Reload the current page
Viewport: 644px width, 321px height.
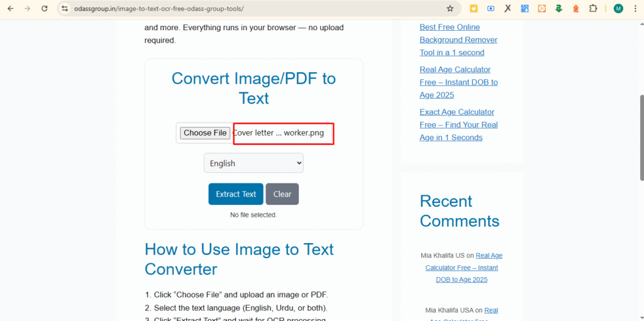click(x=44, y=9)
